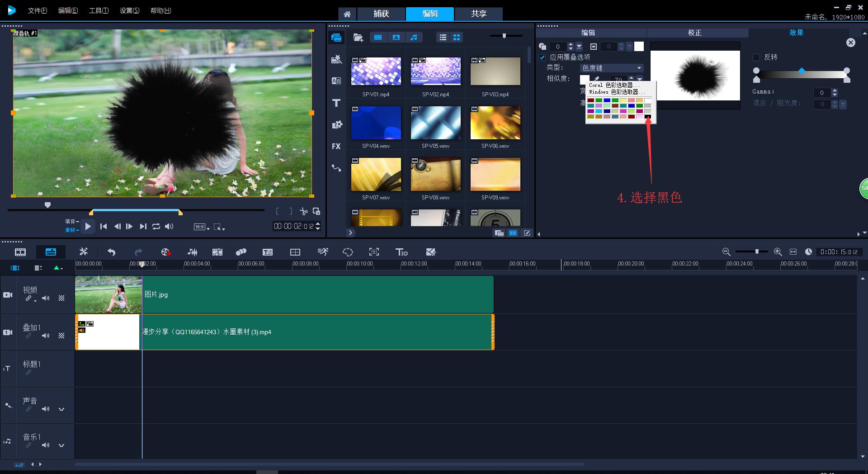The image size is (868, 474).
Task: Choose Corel 色彩选取器 option
Action: tap(614, 85)
